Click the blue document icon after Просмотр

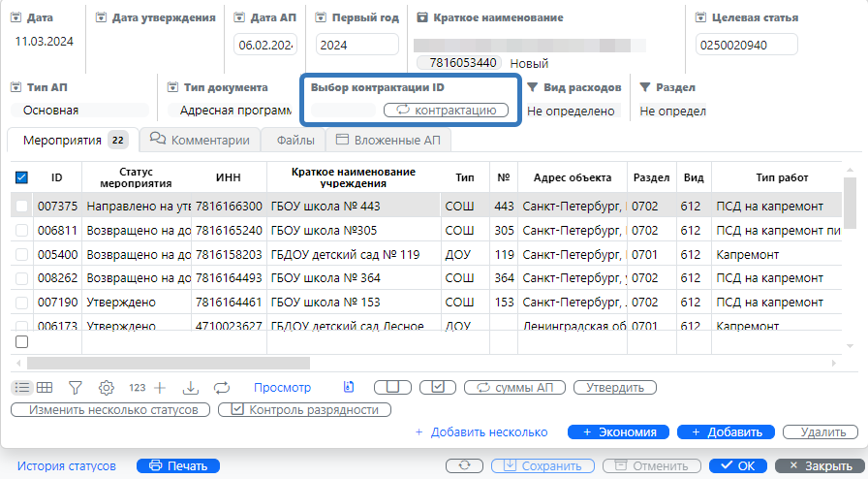pyautogui.click(x=349, y=388)
